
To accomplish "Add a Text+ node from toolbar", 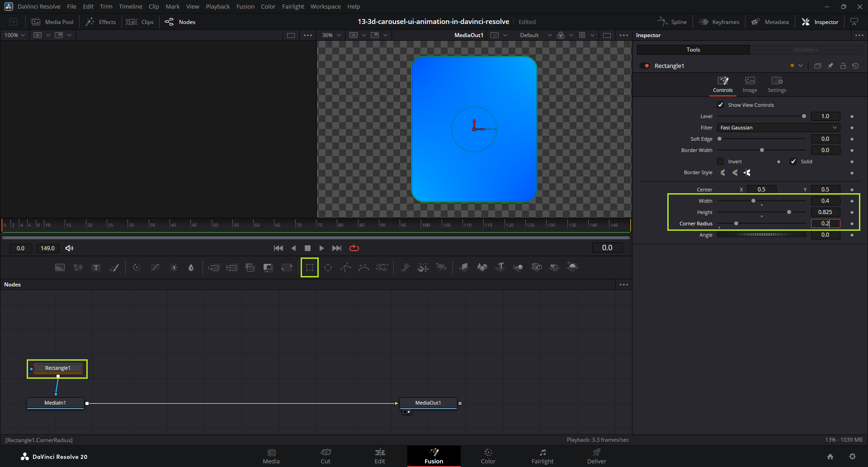I will [x=96, y=267].
